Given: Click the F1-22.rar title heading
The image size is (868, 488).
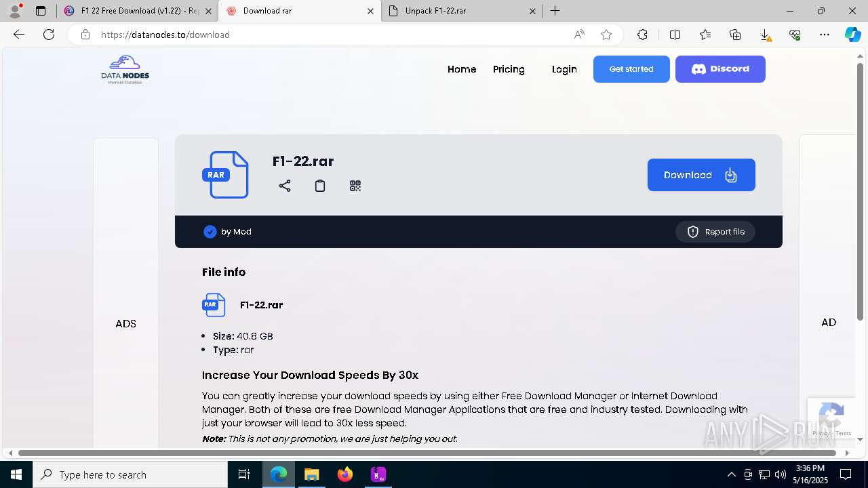Looking at the screenshot, I should point(303,161).
